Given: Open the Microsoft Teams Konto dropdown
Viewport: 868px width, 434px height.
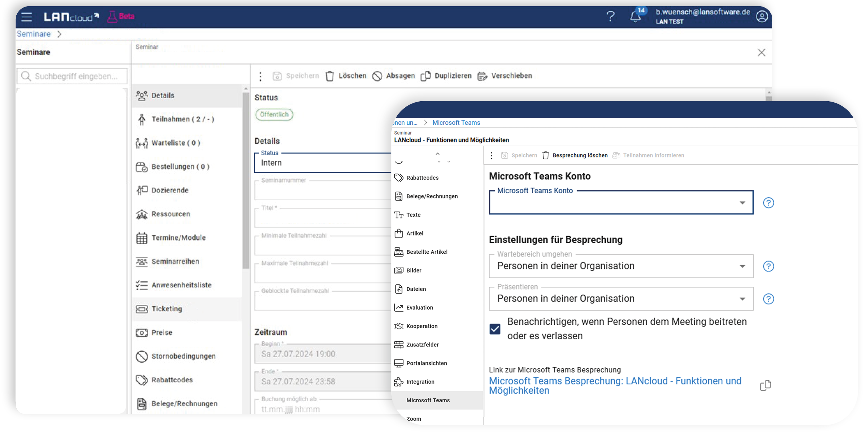Looking at the screenshot, I should [621, 202].
